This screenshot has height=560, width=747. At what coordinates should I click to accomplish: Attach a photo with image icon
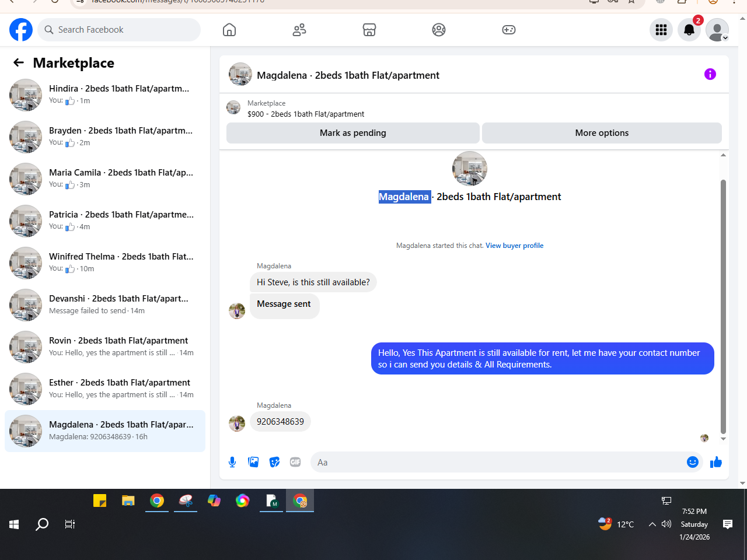253,462
